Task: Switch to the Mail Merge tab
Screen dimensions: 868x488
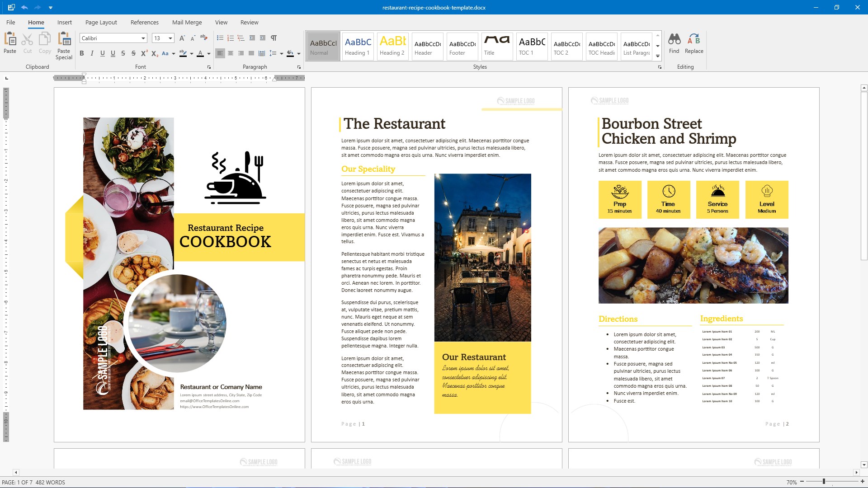Action: (x=187, y=22)
